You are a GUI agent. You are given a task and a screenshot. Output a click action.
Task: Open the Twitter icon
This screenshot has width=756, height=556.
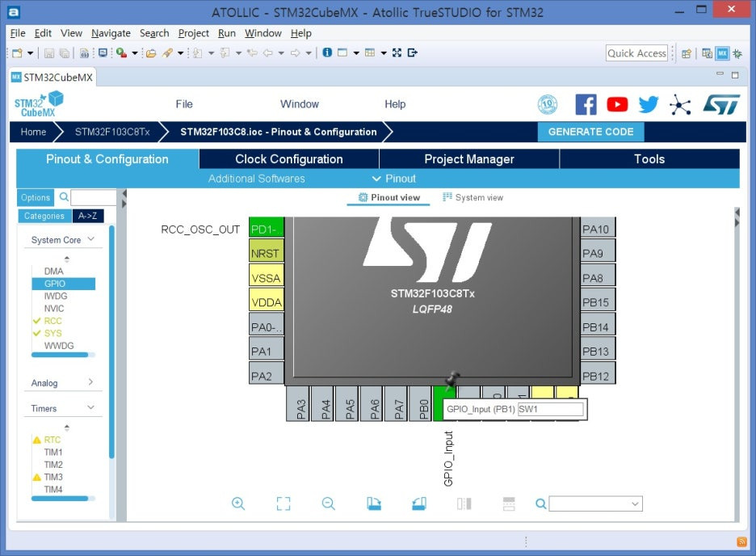(649, 104)
